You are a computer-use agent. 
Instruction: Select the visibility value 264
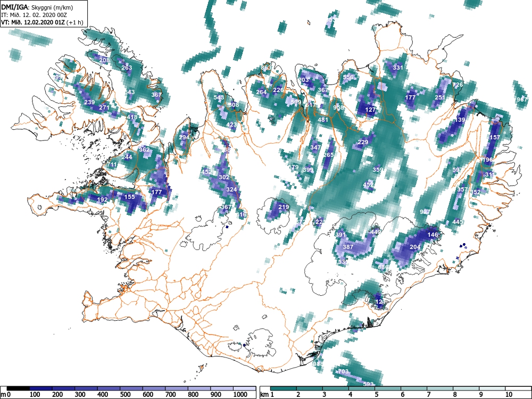pos(261,92)
